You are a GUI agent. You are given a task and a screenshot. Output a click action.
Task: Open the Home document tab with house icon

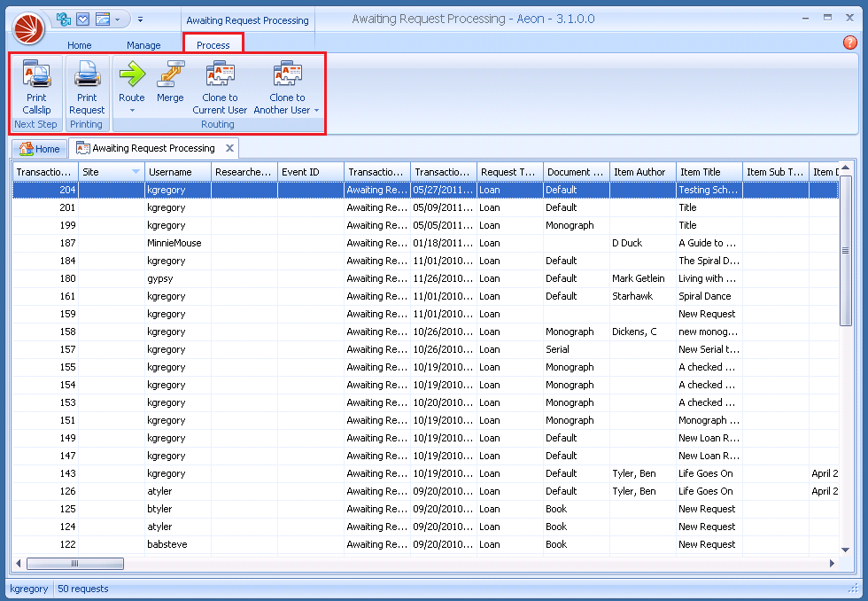click(40, 149)
